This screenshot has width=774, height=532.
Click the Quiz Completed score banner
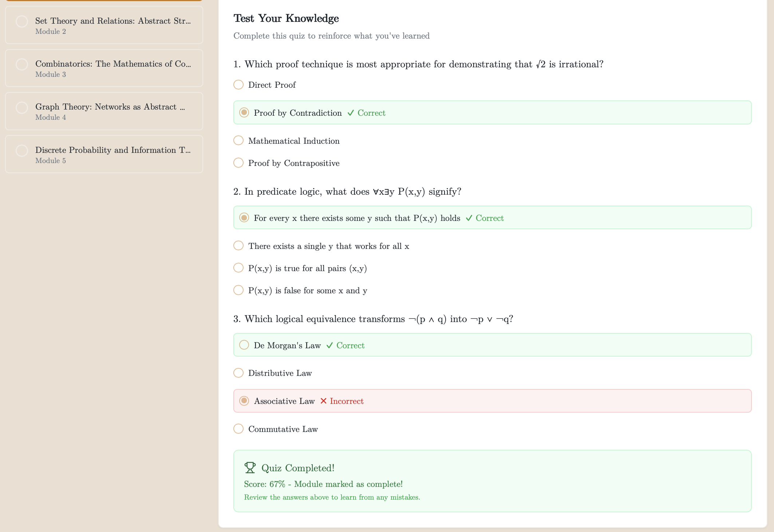tap(492, 481)
